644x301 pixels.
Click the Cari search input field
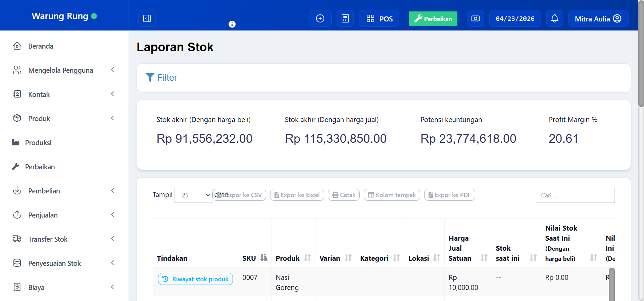tap(575, 195)
